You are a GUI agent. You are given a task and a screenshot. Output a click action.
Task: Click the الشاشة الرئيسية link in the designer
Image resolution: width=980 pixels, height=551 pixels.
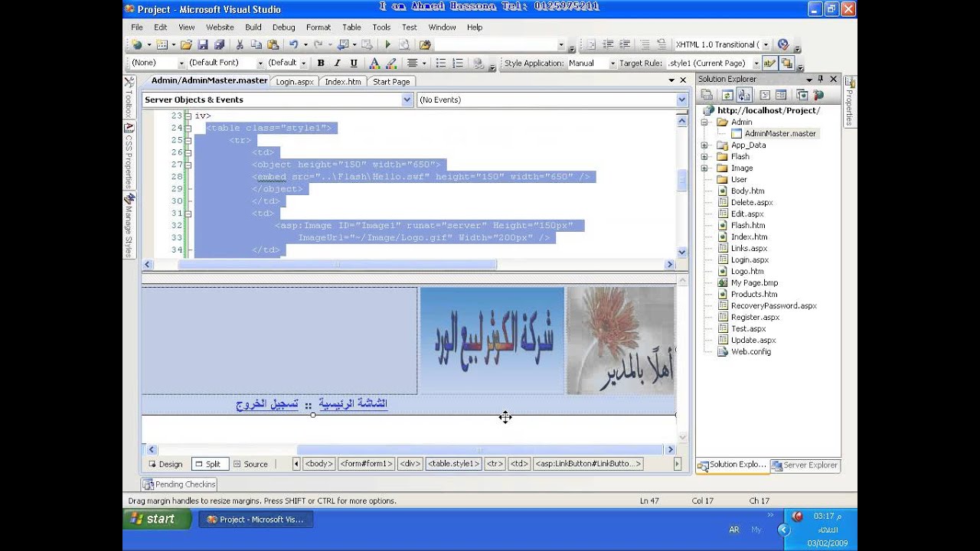[353, 403]
